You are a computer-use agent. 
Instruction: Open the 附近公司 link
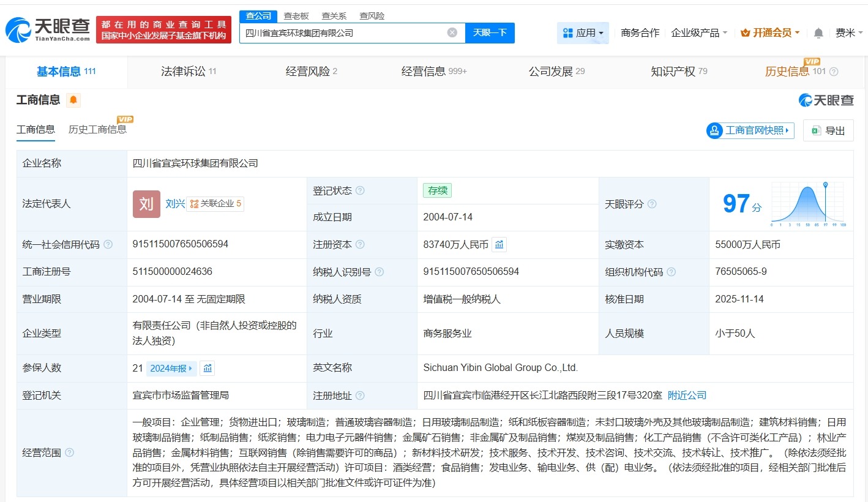click(686, 395)
